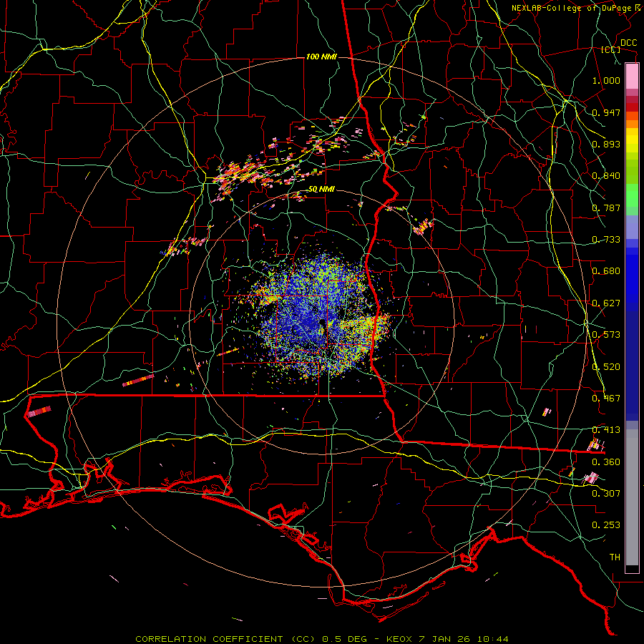The height and width of the screenshot is (644, 644).
Task: Click the 100 NMI range ring label
Action: point(321,57)
